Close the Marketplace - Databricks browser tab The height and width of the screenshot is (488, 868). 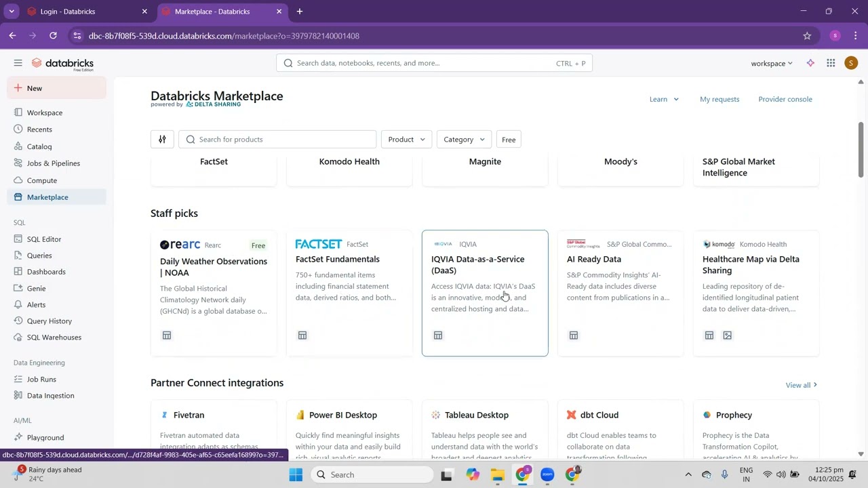[x=279, y=12]
